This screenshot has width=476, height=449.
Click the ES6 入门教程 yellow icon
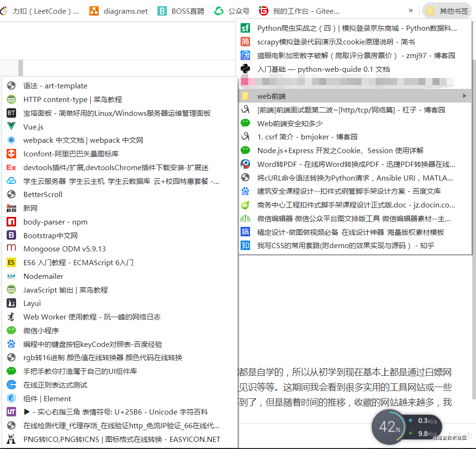(11, 262)
